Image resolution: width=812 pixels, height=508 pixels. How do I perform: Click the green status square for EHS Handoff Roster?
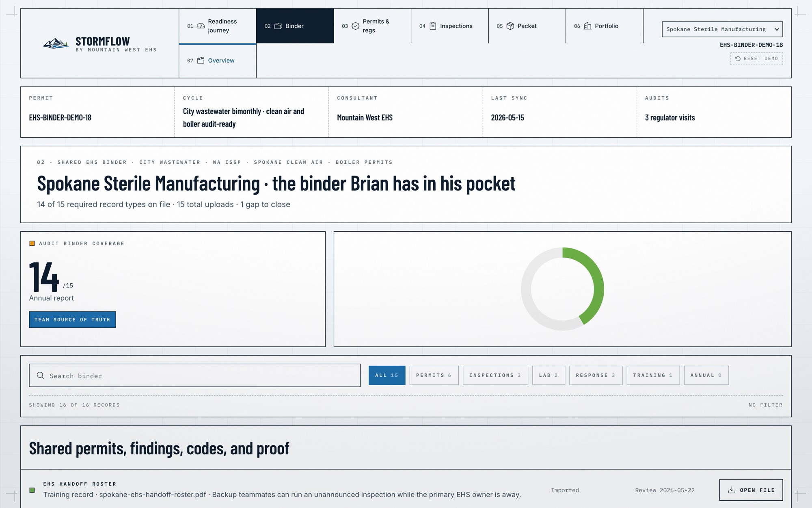pos(32,490)
